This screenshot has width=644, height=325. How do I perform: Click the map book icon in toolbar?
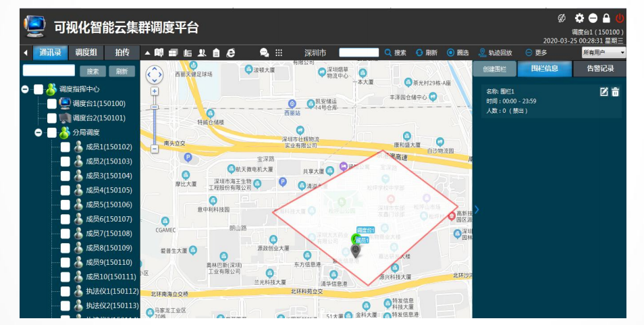pos(159,53)
